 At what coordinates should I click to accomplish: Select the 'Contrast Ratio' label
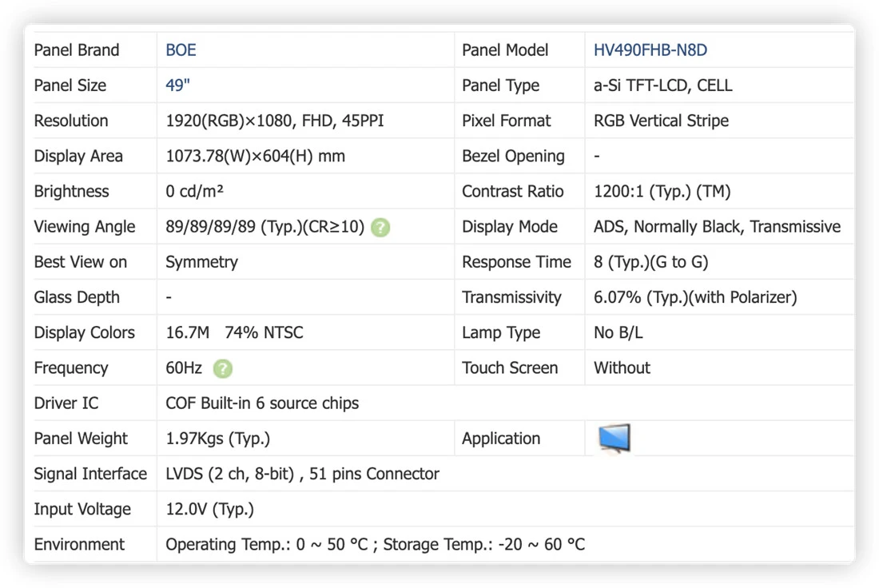pyautogui.click(x=512, y=191)
